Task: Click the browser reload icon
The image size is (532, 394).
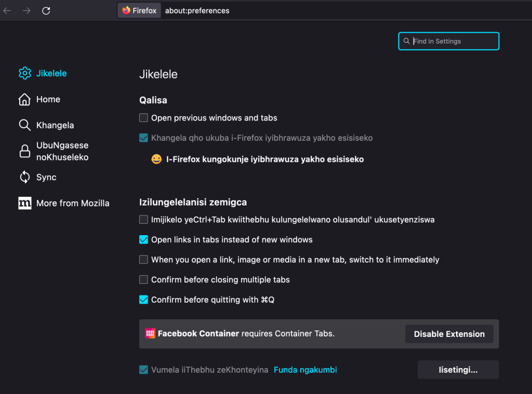Action: (x=46, y=10)
